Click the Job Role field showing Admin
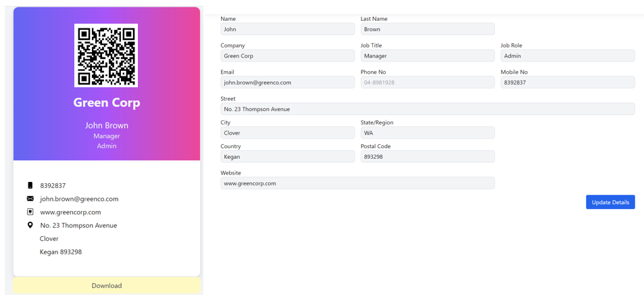644x303 pixels. tap(567, 56)
